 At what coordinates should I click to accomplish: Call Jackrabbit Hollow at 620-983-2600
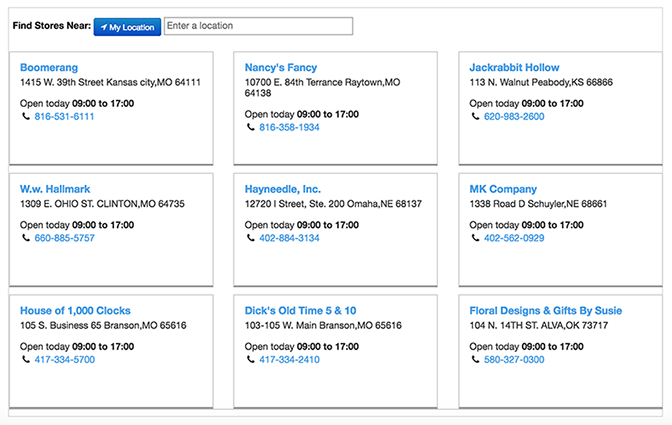tap(514, 117)
